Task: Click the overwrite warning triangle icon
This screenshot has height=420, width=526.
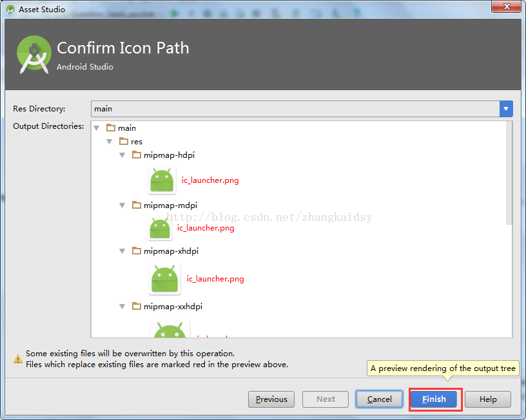Action: pos(18,359)
